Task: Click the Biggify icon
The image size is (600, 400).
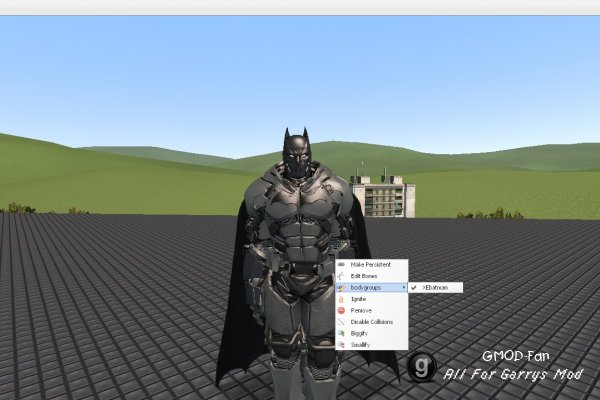Action: (x=341, y=333)
